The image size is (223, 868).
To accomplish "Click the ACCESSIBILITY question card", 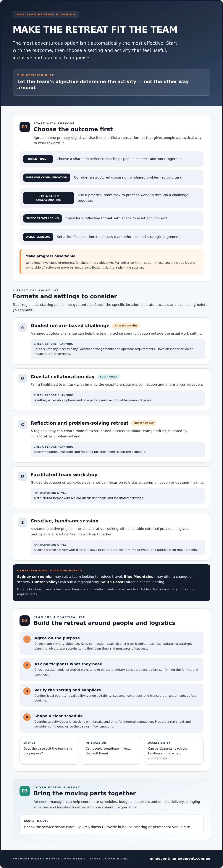I will pyautogui.click(x=174, y=751).
